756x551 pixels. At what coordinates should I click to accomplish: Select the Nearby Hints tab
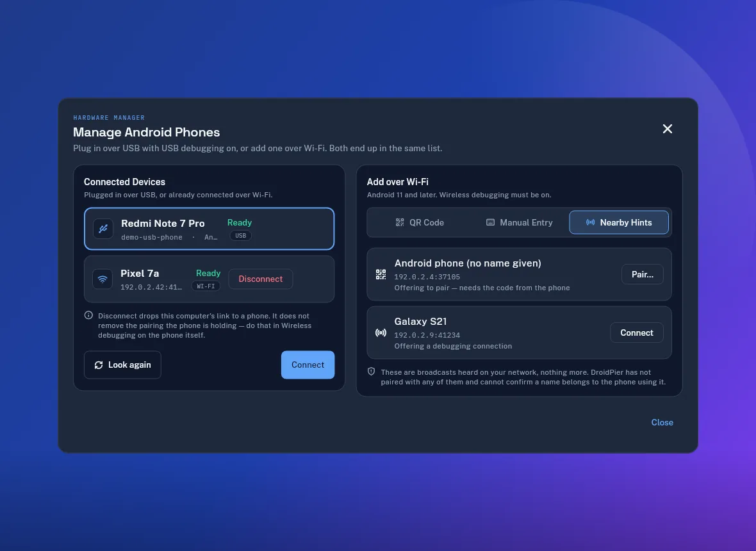pyautogui.click(x=619, y=222)
